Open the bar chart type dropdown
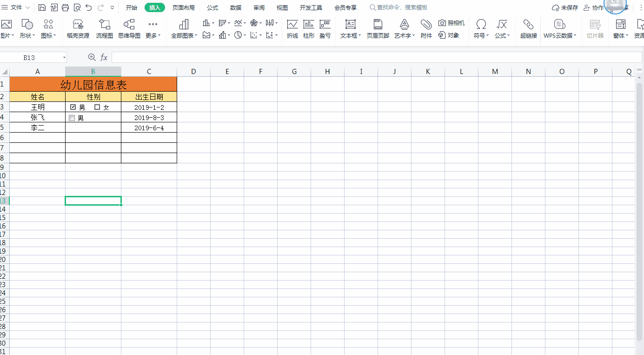This screenshot has height=355, width=644. 229,23
